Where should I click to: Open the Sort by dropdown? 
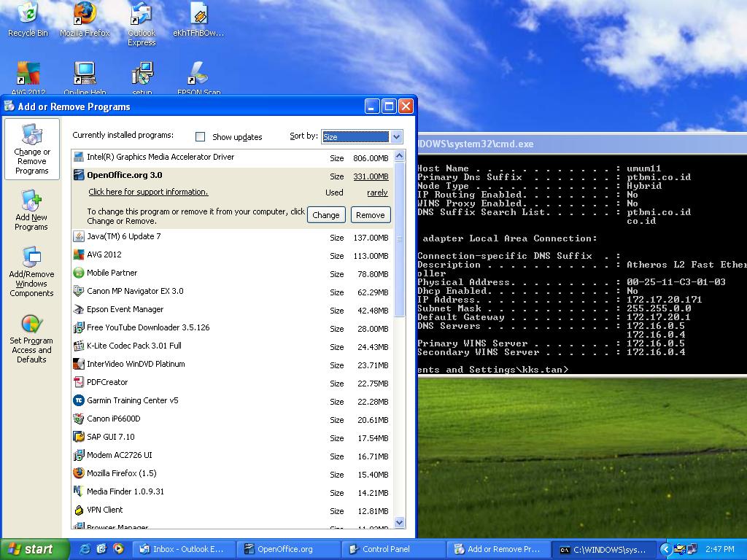tap(396, 136)
